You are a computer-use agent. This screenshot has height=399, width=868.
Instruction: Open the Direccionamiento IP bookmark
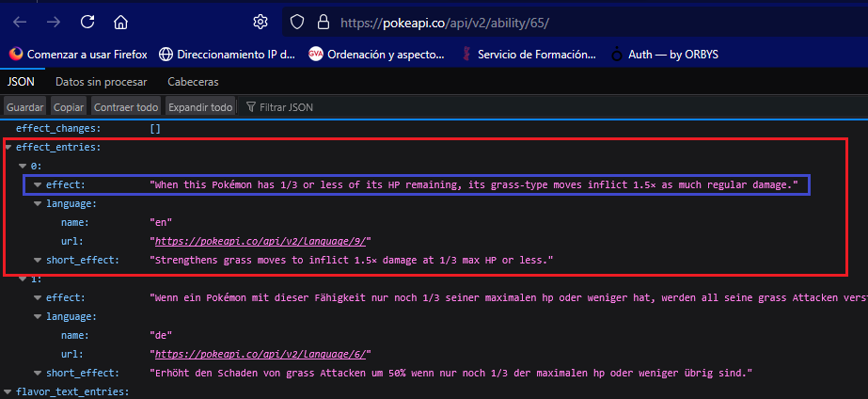coord(227,55)
